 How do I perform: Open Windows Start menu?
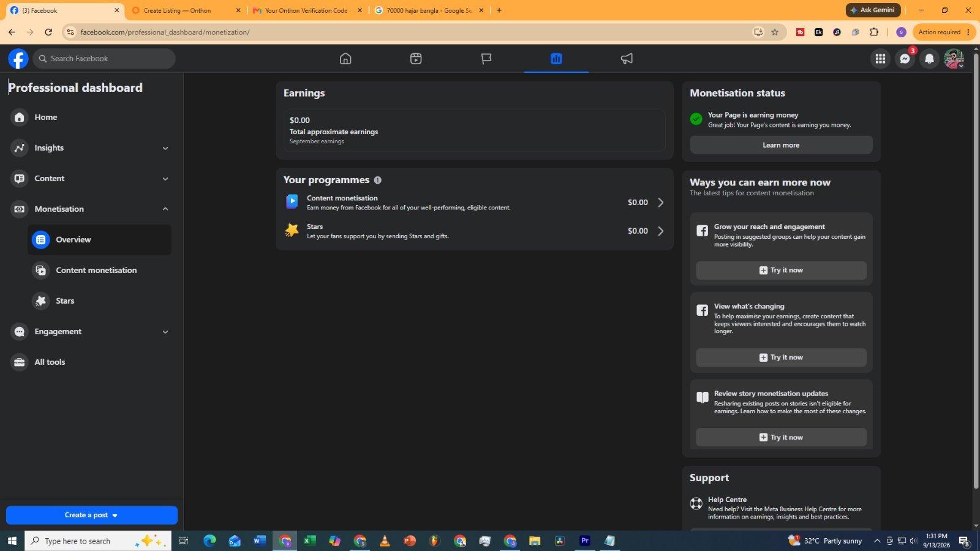click(x=12, y=541)
